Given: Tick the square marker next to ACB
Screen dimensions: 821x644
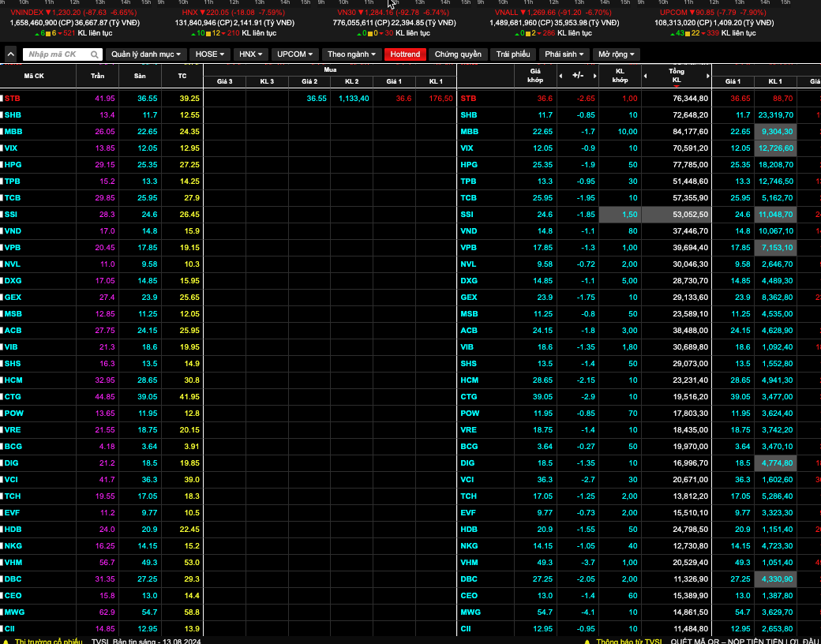Looking at the screenshot, I should pyautogui.click(x=2, y=331).
